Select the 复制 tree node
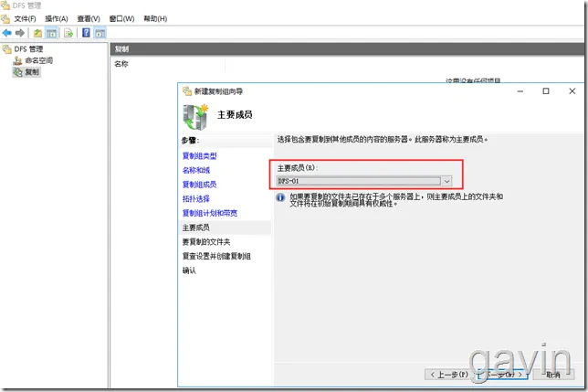This screenshot has width=588, height=392. pos(32,72)
